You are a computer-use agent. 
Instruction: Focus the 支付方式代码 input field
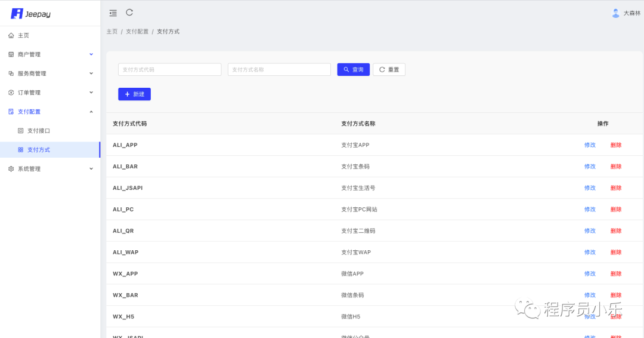click(169, 69)
